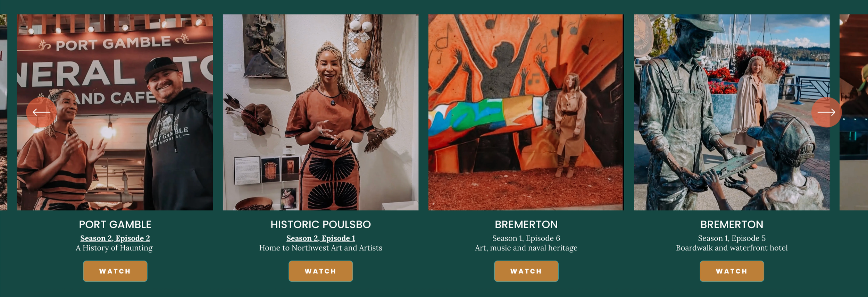
Task: Click the BREMERTON heading above Episode 6
Action: point(526,224)
